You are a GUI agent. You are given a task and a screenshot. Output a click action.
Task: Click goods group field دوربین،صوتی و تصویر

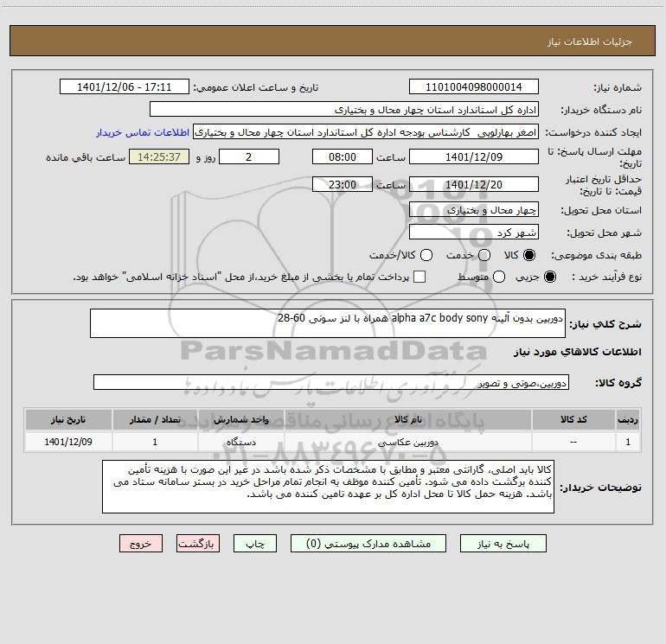(x=331, y=382)
